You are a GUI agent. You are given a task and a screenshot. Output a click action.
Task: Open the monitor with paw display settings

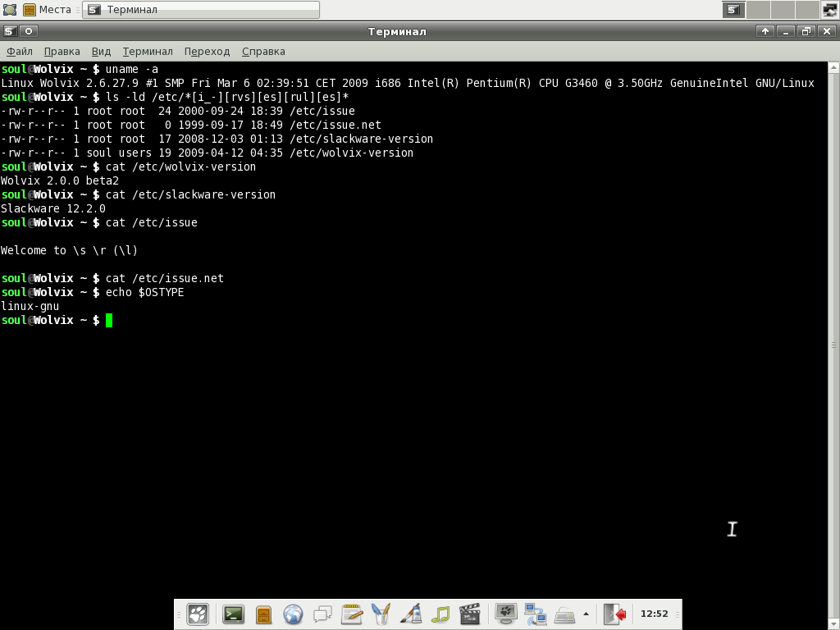point(505,614)
